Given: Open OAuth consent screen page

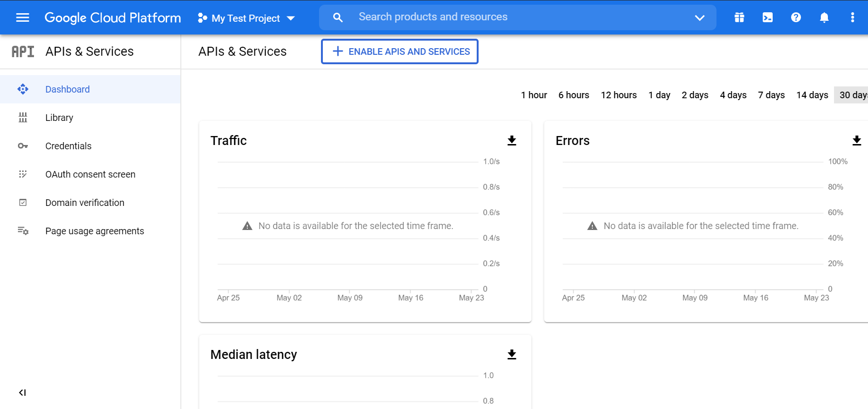Looking at the screenshot, I should [90, 174].
